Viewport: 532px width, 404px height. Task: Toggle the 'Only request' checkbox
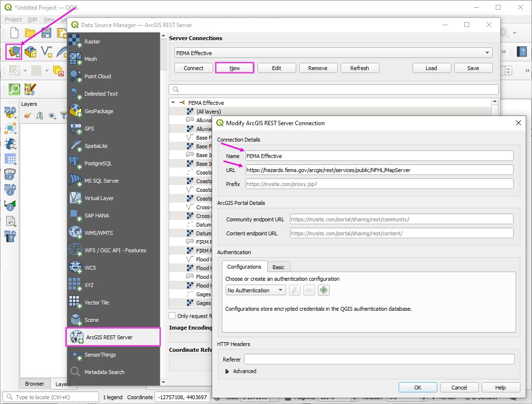tap(172, 316)
